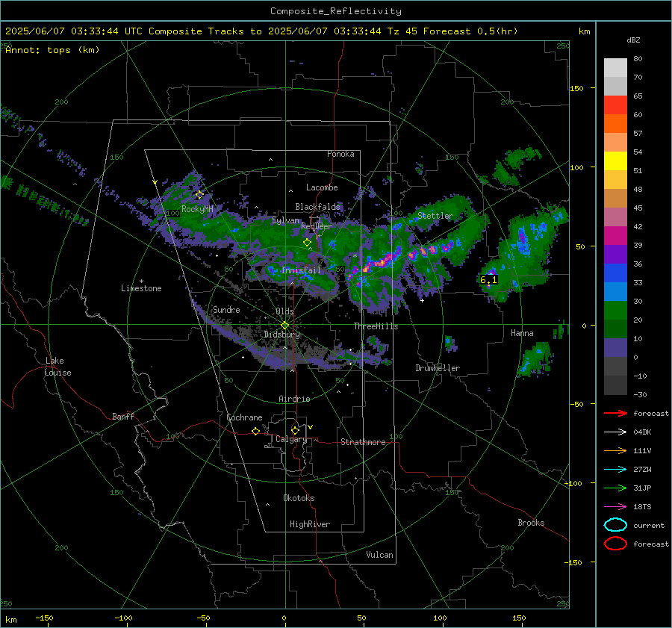This screenshot has height=628, width=672.
Task: Click the asterisk marker above Limestone
Action: (141, 282)
